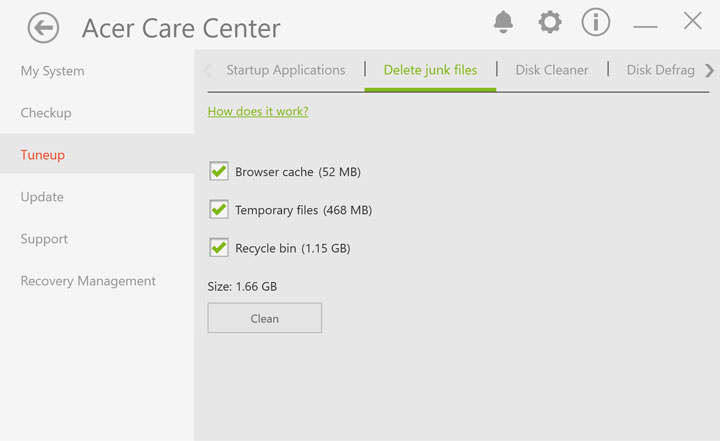Open the "How does it work?" link
Viewport: 720px width, 441px height.
coord(258,111)
